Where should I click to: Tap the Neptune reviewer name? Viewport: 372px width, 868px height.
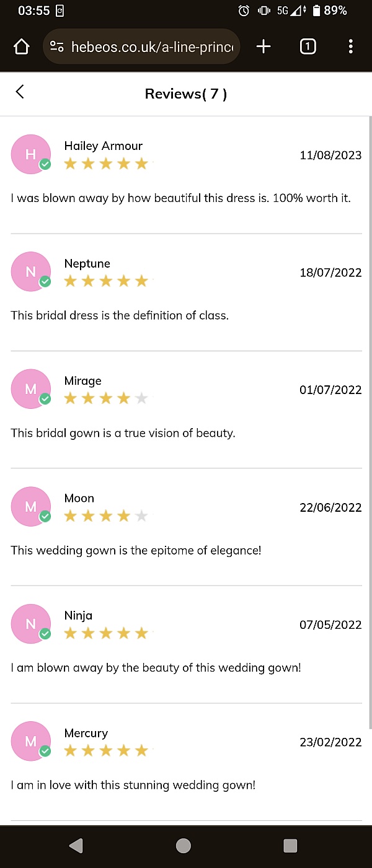[x=87, y=263]
